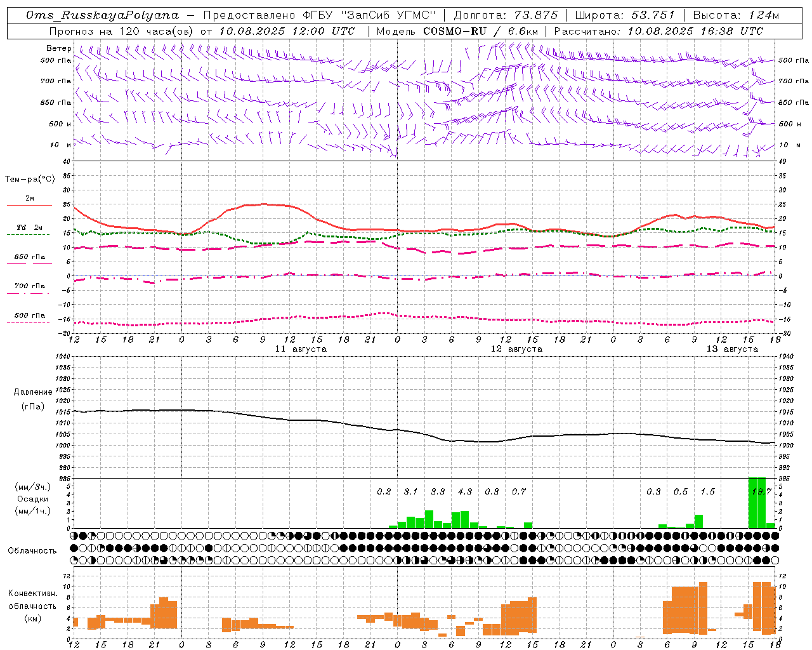Select the 0.7 precipitation total
The image size is (812, 650).
pos(518,492)
